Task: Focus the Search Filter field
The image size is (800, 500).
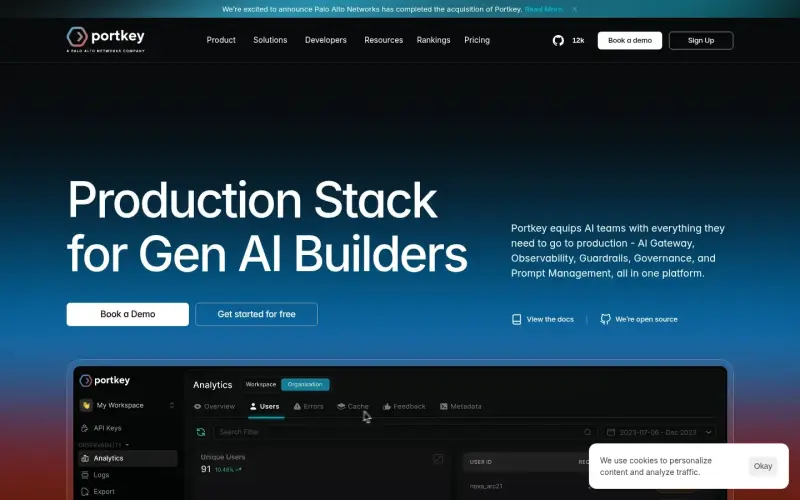Action: point(405,432)
